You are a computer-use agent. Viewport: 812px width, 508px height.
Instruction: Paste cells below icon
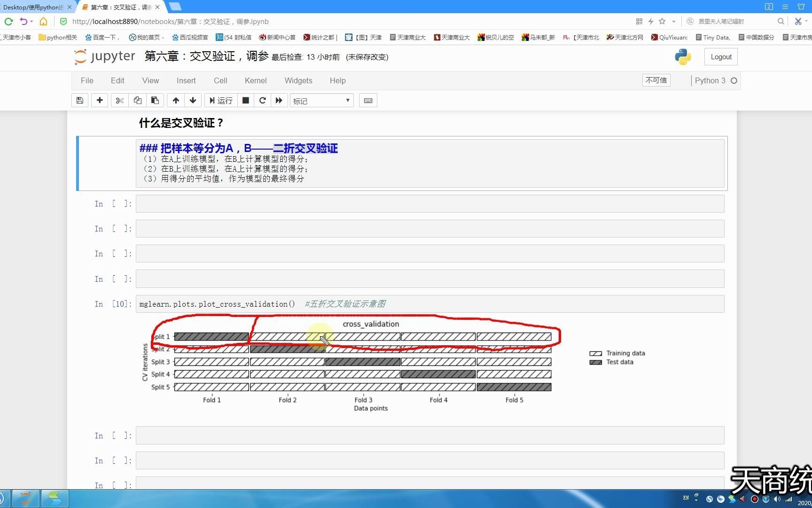(x=155, y=100)
